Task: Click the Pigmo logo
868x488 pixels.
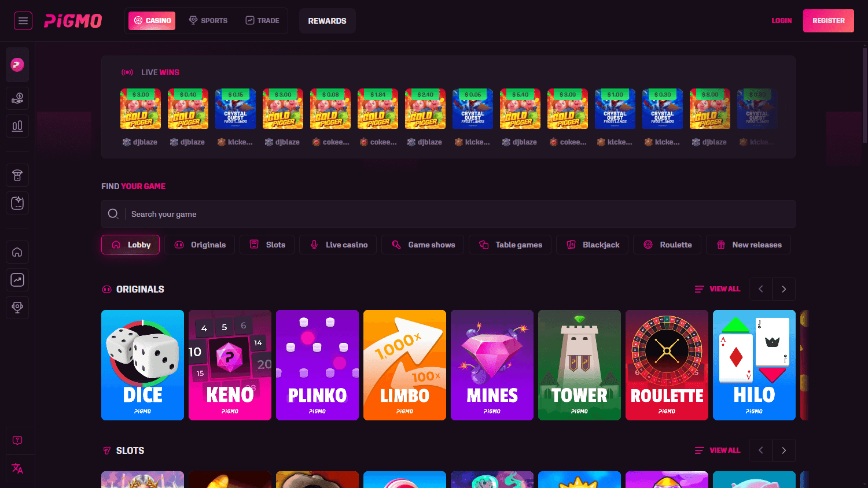Action: [73, 21]
